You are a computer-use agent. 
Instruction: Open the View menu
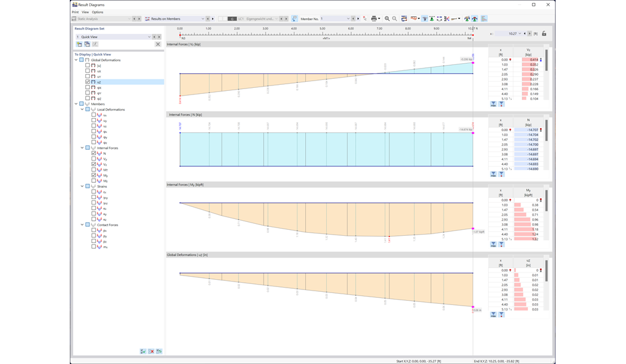[86, 11]
